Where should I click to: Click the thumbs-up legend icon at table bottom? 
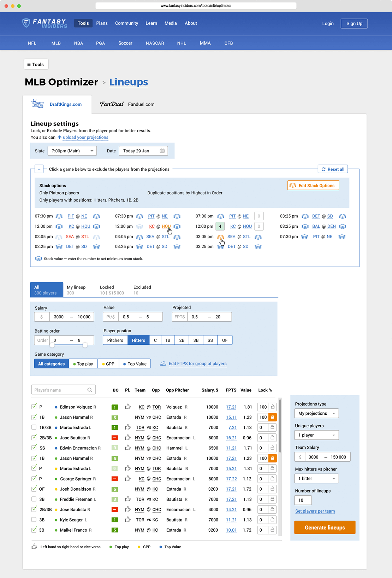[34, 547]
